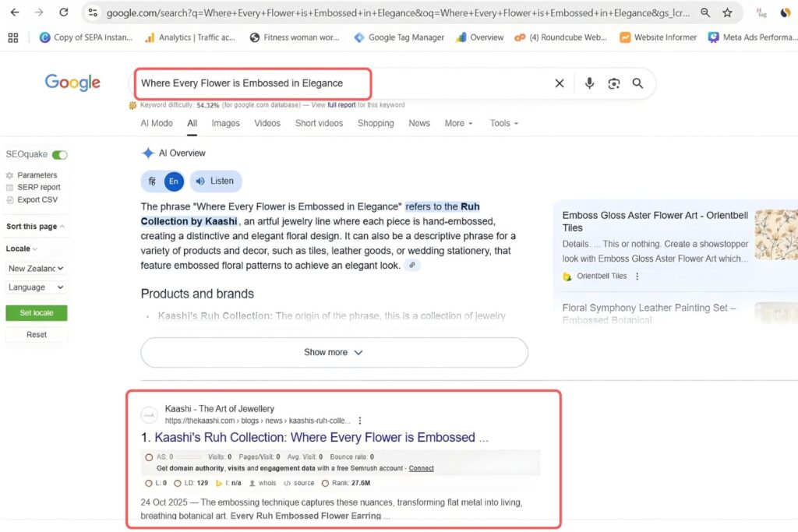Image resolution: width=798 pixels, height=532 pixels.
Task: Expand the Tools dropdown in search tabs
Action: click(503, 123)
